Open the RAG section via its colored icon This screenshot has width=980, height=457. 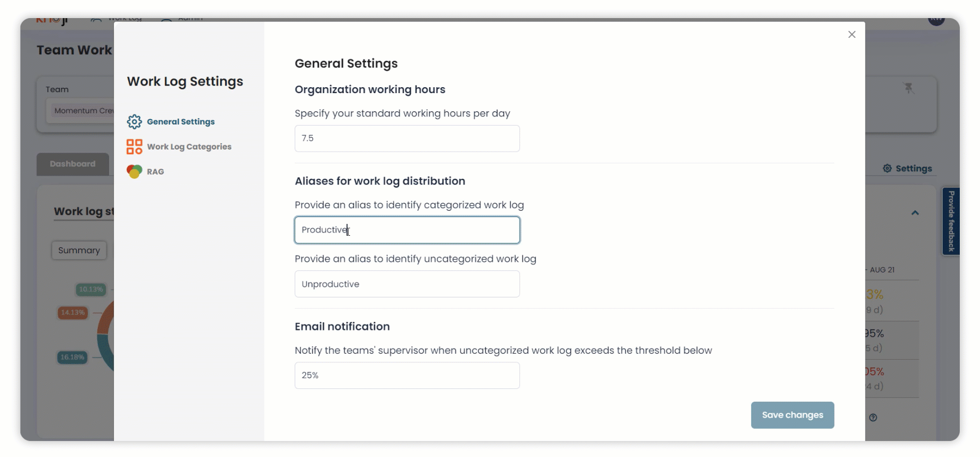[x=134, y=172]
